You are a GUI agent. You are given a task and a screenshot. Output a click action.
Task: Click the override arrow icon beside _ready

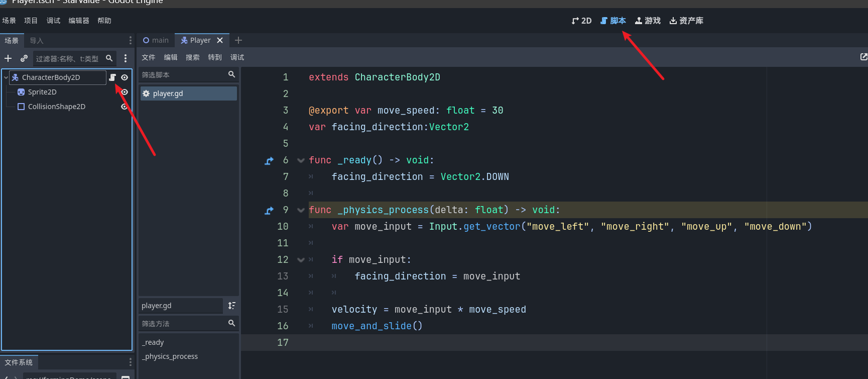(269, 161)
